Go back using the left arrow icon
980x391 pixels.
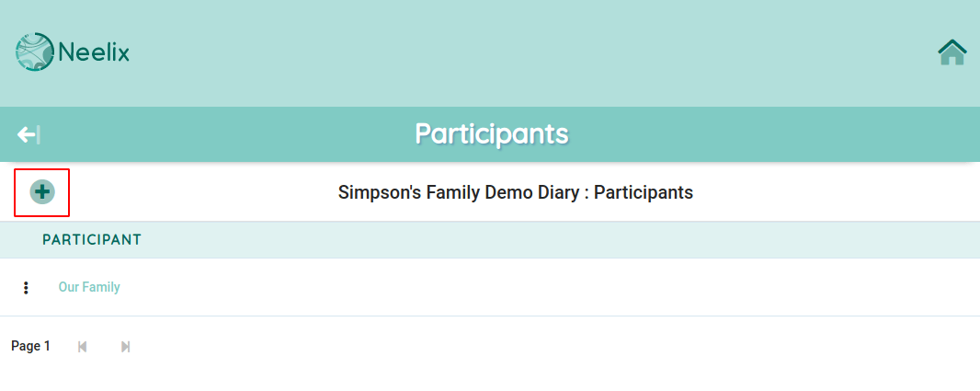click(28, 134)
